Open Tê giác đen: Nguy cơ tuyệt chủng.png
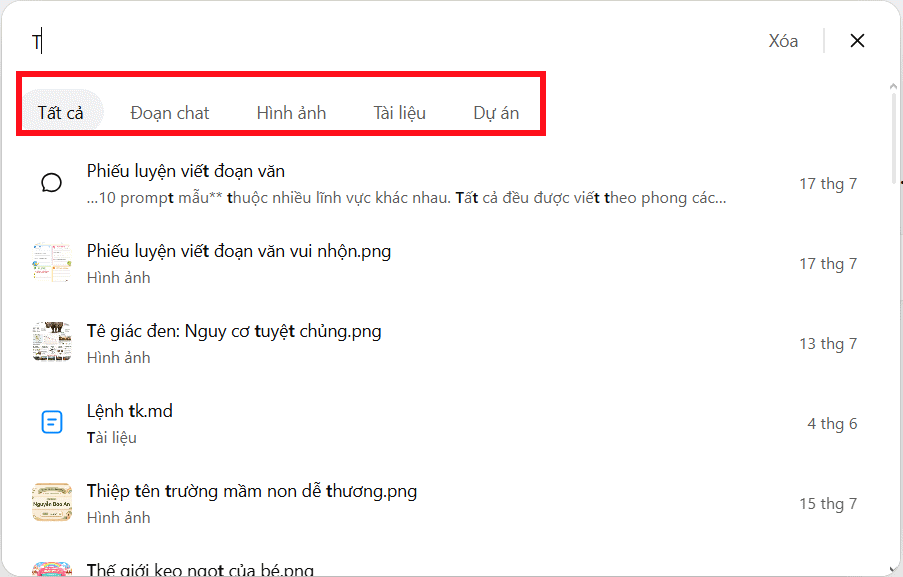This screenshot has width=903, height=577. [x=443, y=343]
